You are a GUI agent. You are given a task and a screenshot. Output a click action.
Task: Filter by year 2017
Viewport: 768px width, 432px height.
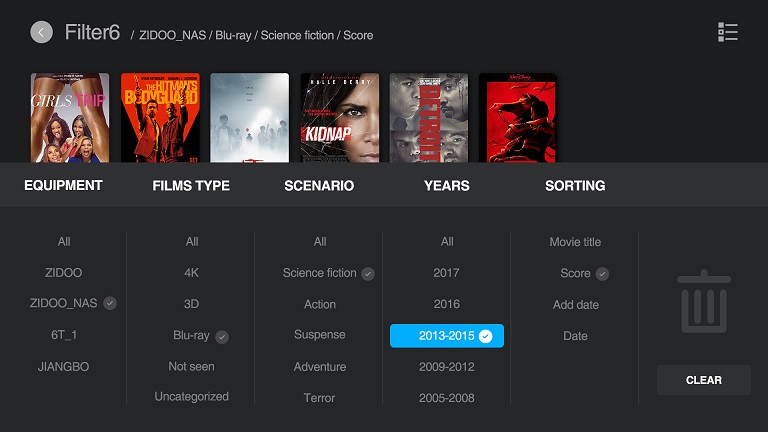tap(446, 273)
